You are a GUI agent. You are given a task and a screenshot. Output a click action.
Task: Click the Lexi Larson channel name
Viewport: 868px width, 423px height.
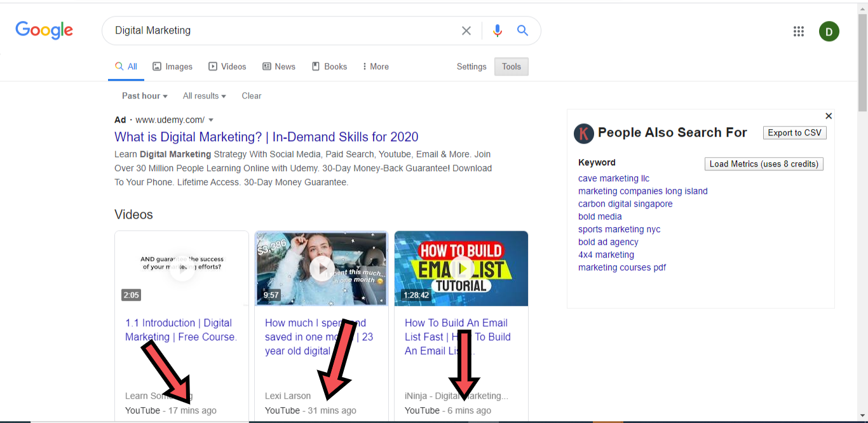coord(288,396)
